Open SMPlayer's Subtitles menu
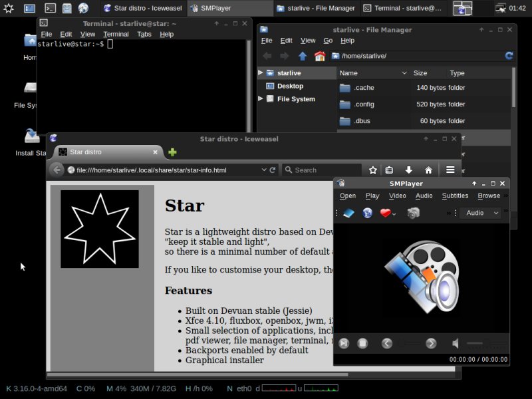The height and width of the screenshot is (399, 532). [x=455, y=196]
